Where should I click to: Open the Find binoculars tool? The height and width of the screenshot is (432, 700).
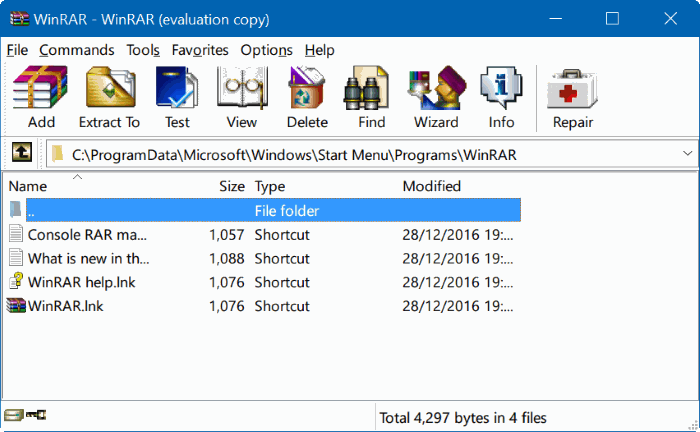366,88
